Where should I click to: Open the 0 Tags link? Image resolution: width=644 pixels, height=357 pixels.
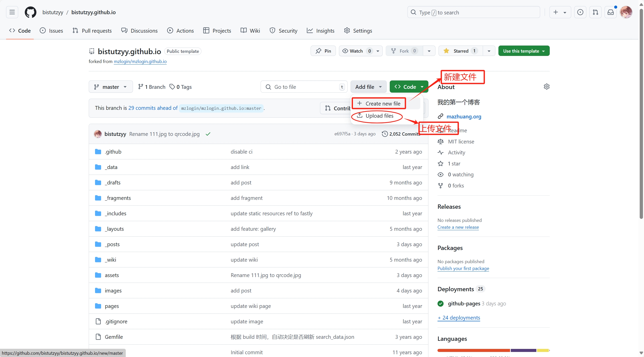click(181, 87)
